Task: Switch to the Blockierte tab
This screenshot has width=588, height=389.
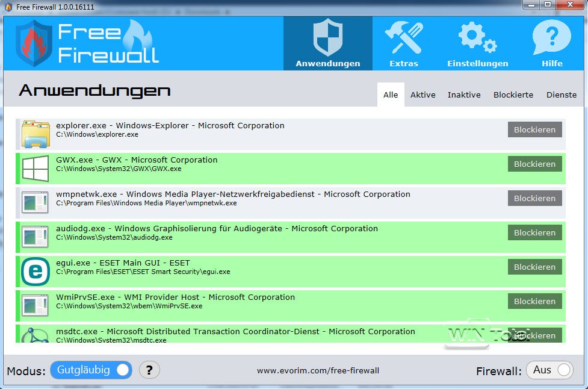Action: coord(513,95)
